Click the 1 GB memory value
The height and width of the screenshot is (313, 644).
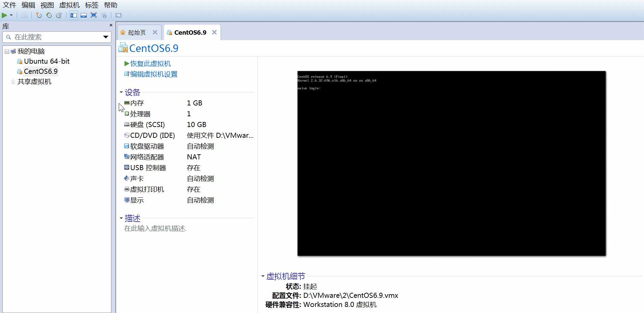coord(195,103)
